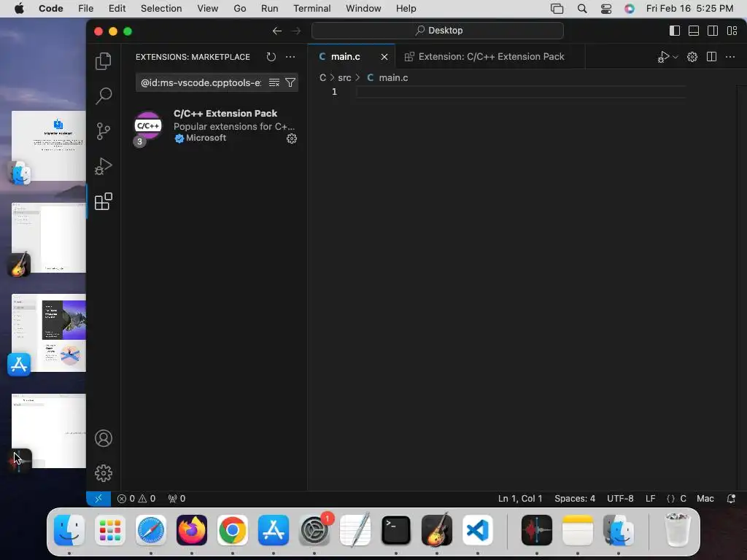Open the Manage gear in activity bar
Image resolution: width=747 pixels, height=560 pixels.
tap(104, 472)
